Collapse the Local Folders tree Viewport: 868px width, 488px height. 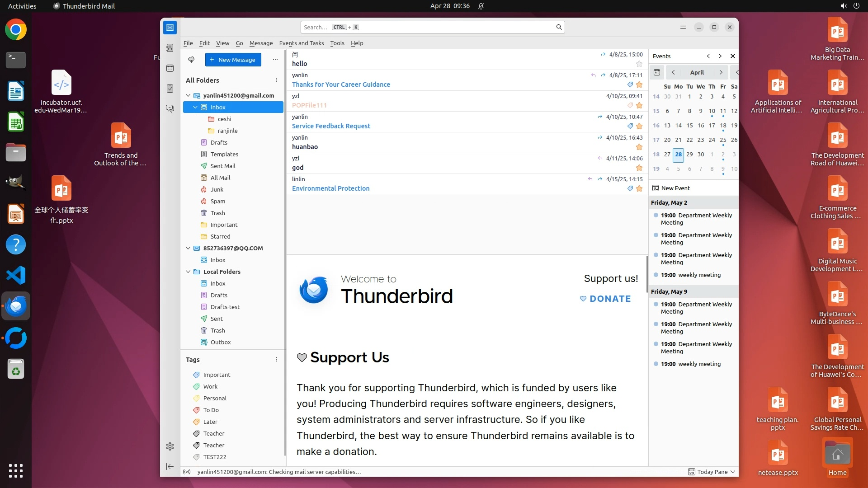pyautogui.click(x=188, y=272)
